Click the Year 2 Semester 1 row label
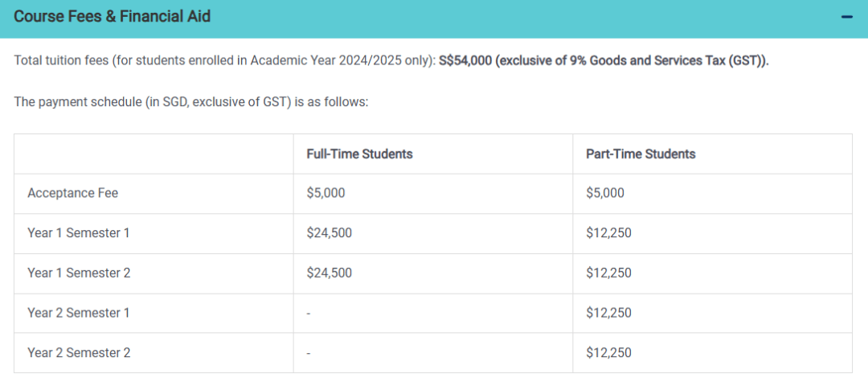The height and width of the screenshot is (378, 868). coord(79,313)
